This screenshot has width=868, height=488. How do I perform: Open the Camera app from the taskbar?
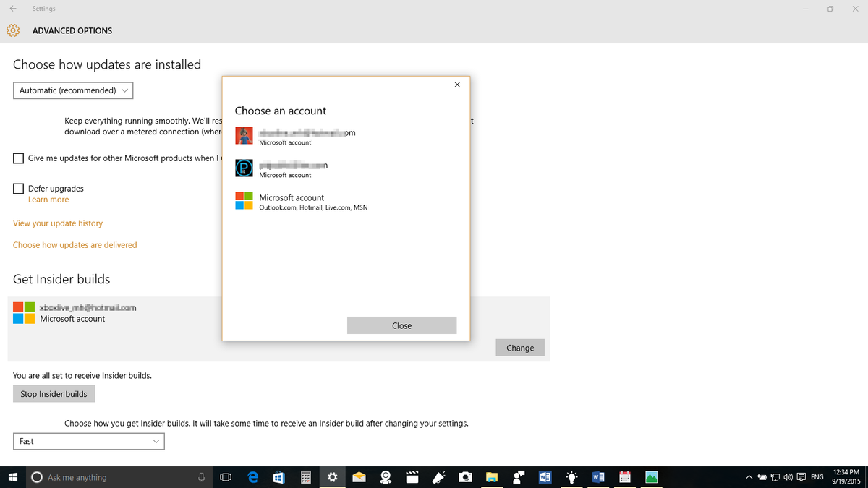coord(465,477)
